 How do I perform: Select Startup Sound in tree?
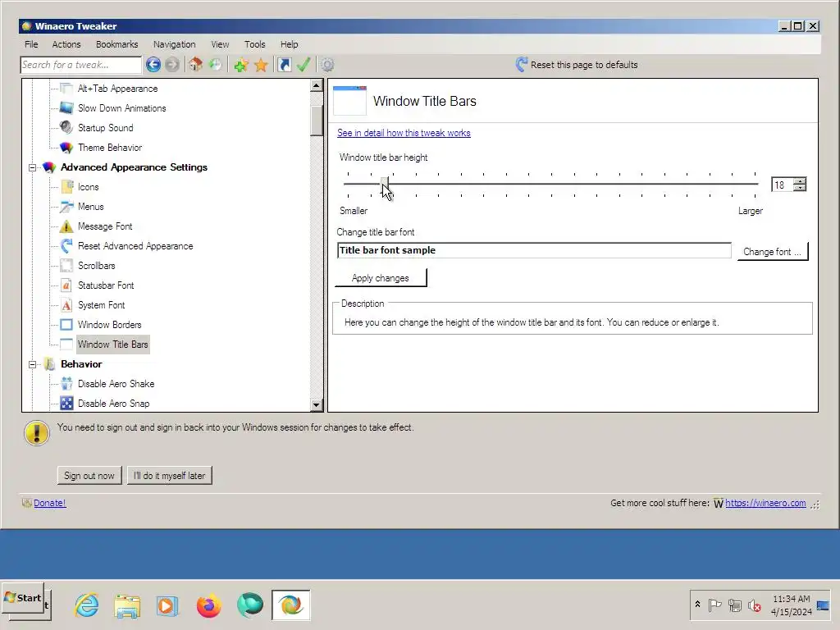click(x=106, y=128)
